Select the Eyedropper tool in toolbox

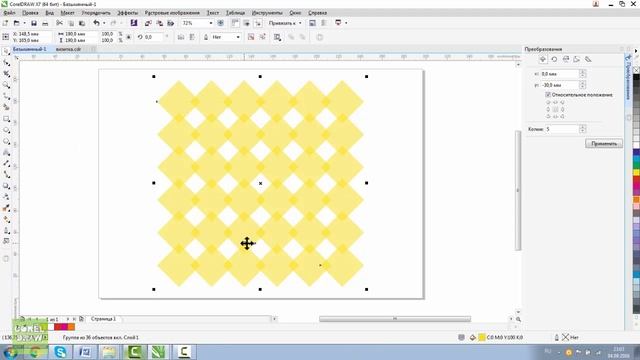(x=6, y=209)
